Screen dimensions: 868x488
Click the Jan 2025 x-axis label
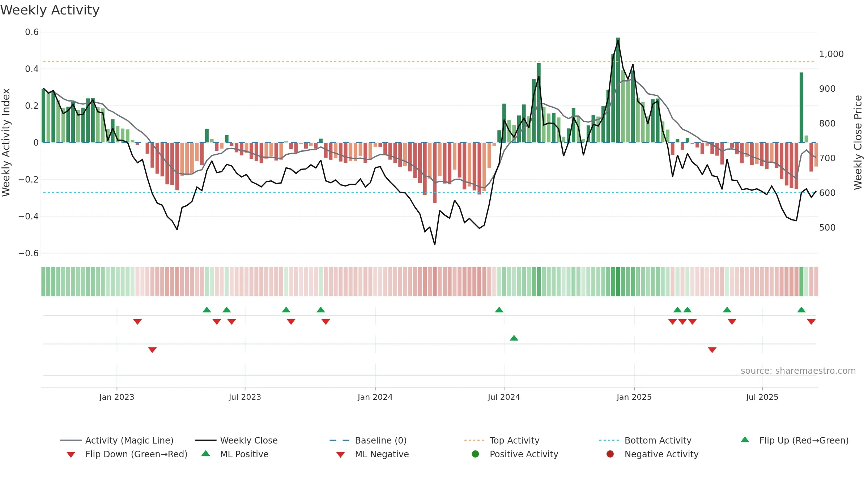(634, 397)
